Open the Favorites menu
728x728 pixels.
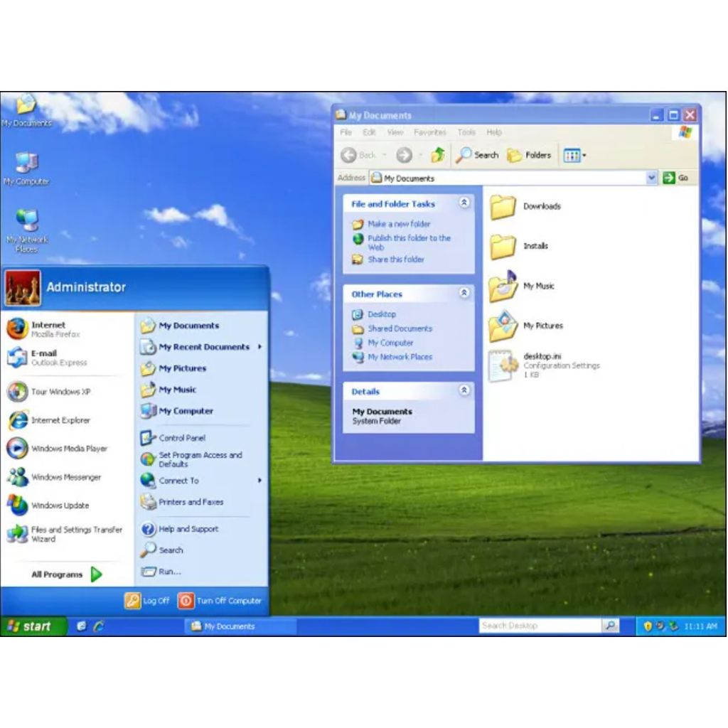tap(430, 132)
